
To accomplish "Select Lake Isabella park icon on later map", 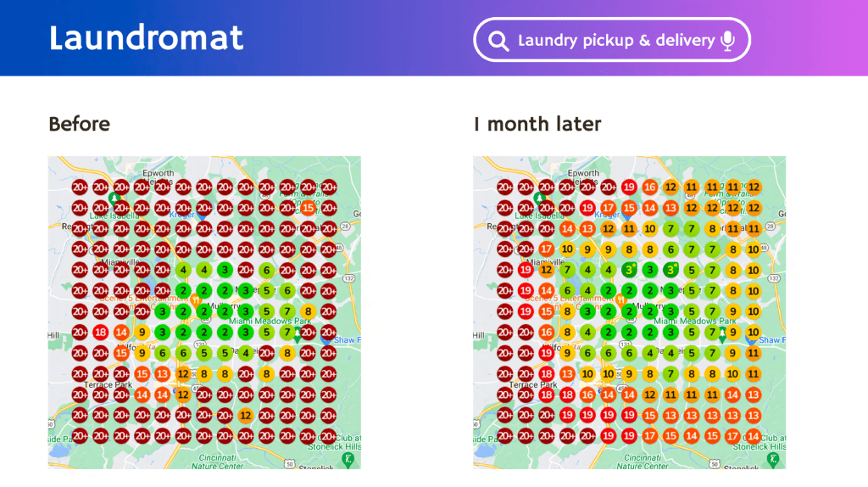I will pos(538,198).
